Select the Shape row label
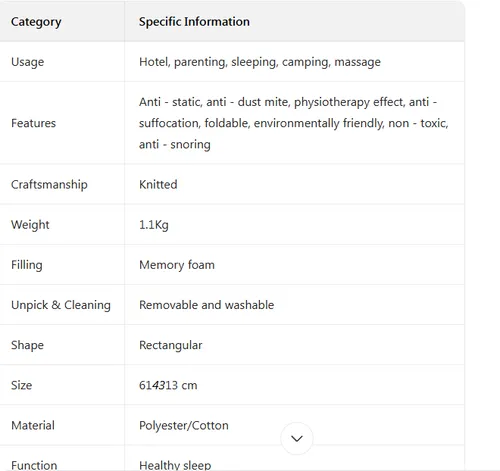The image size is (500, 471). click(x=27, y=345)
